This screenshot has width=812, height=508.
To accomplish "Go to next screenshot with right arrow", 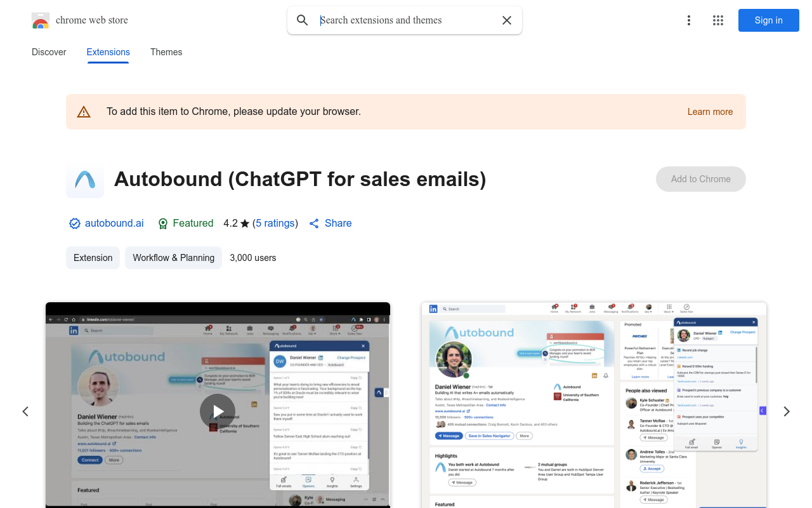I will click(787, 411).
